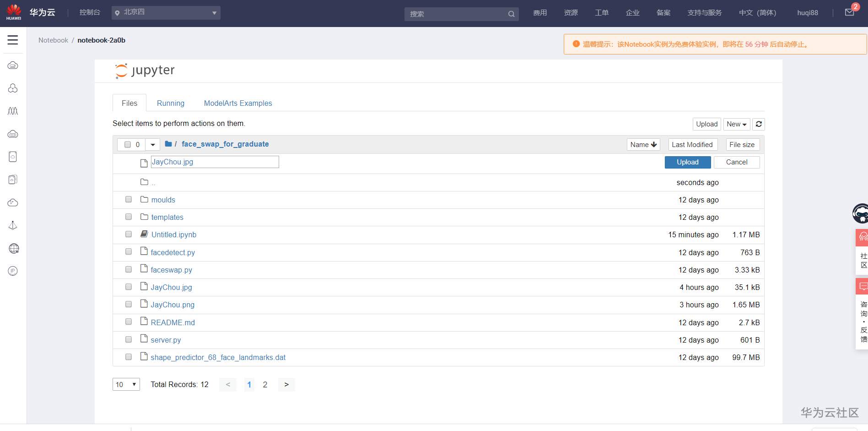Tick the JayChou.jpg file row checkbox
The height and width of the screenshot is (431, 868).
[129, 287]
